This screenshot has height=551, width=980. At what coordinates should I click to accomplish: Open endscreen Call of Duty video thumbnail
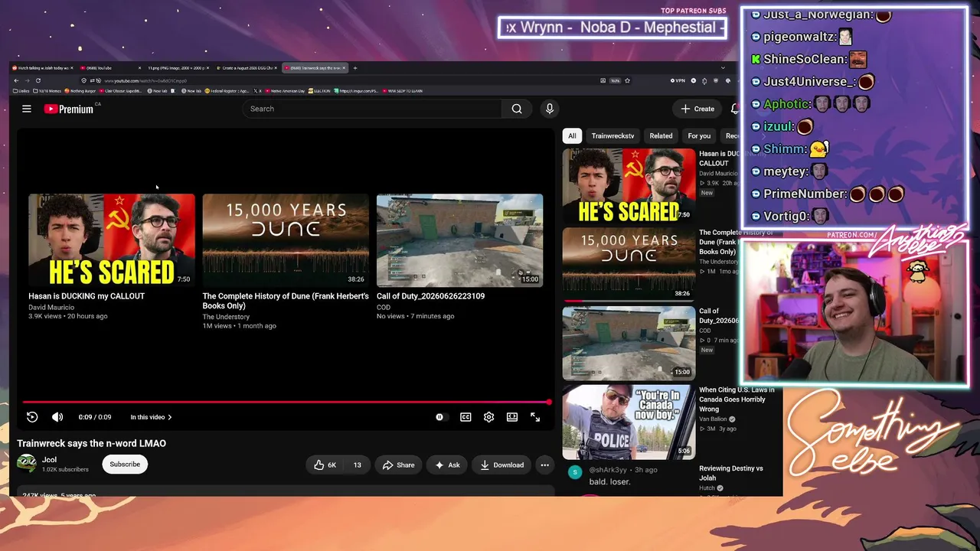[x=459, y=240]
